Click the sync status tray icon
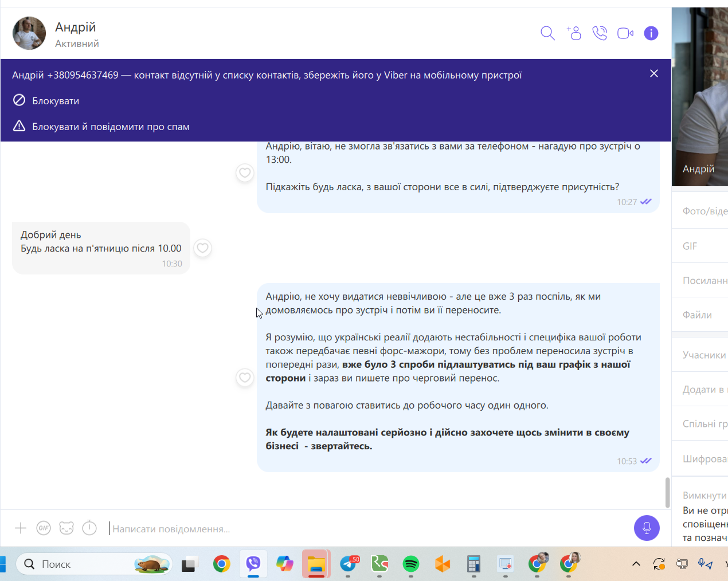The width and height of the screenshot is (728, 581). coord(659,564)
